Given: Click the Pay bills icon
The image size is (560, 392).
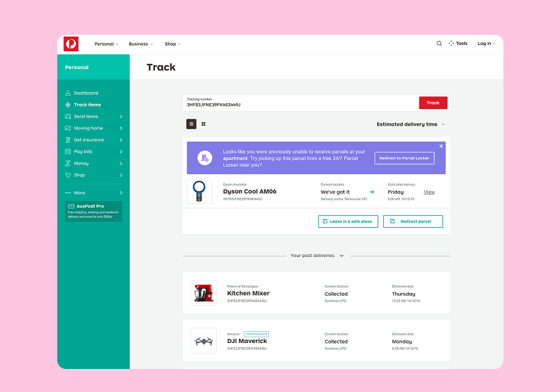Looking at the screenshot, I should click(x=67, y=151).
